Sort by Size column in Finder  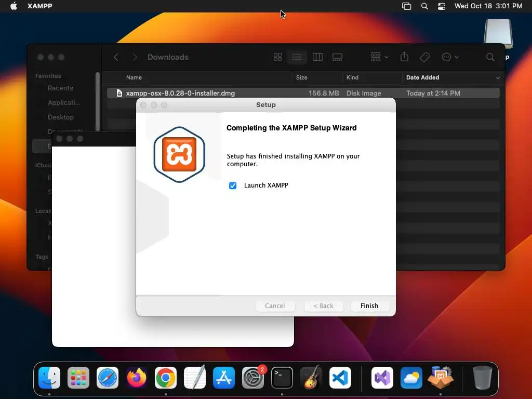coord(301,77)
